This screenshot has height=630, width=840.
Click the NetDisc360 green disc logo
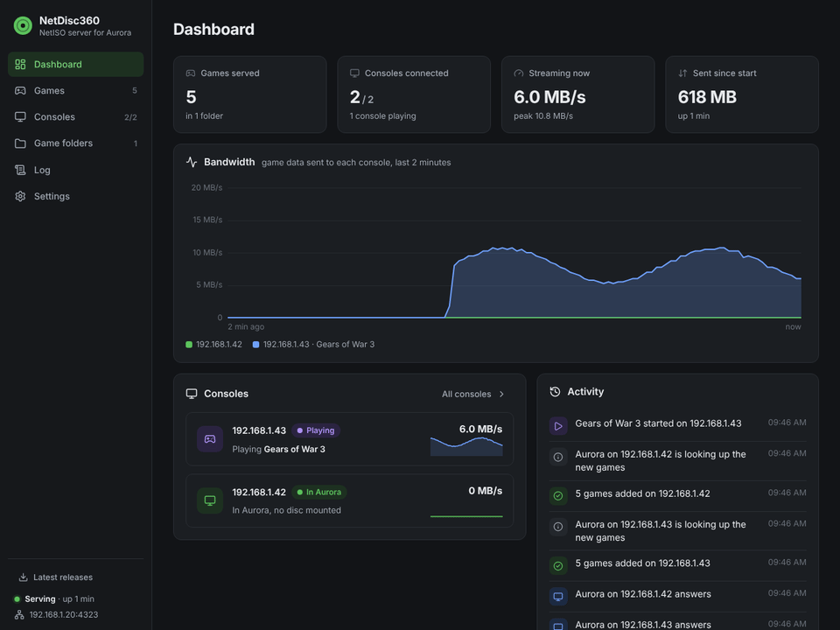(23, 25)
